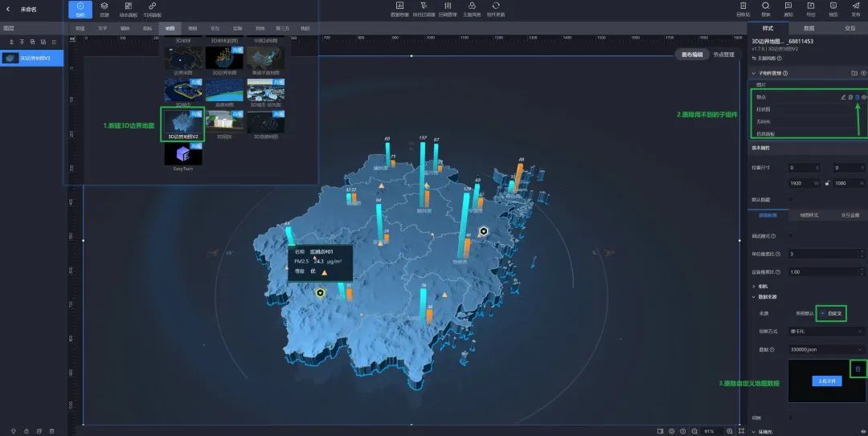This screenshot has width=868, height=436.
Task: Collapse the 数据来源 section
Action: [753, 297]
